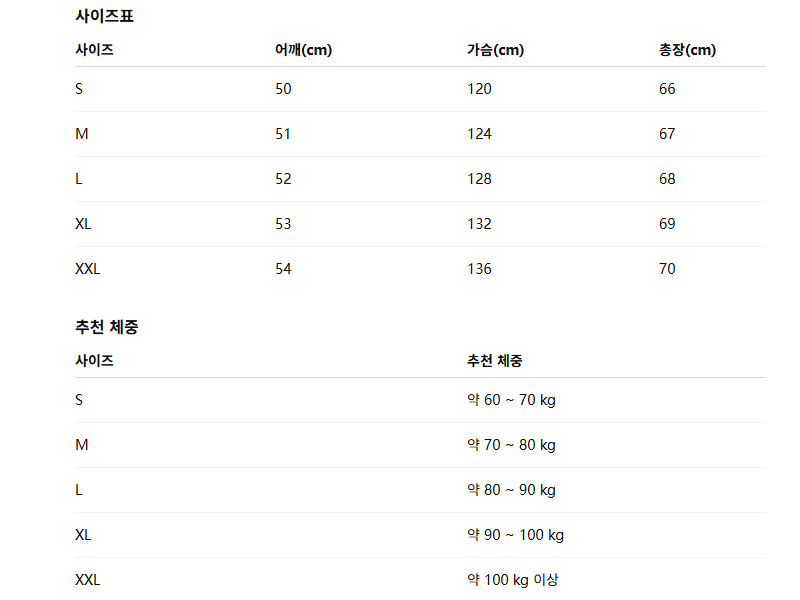
Task: Click the 사이즈표 heading
Action: (104, 16)
